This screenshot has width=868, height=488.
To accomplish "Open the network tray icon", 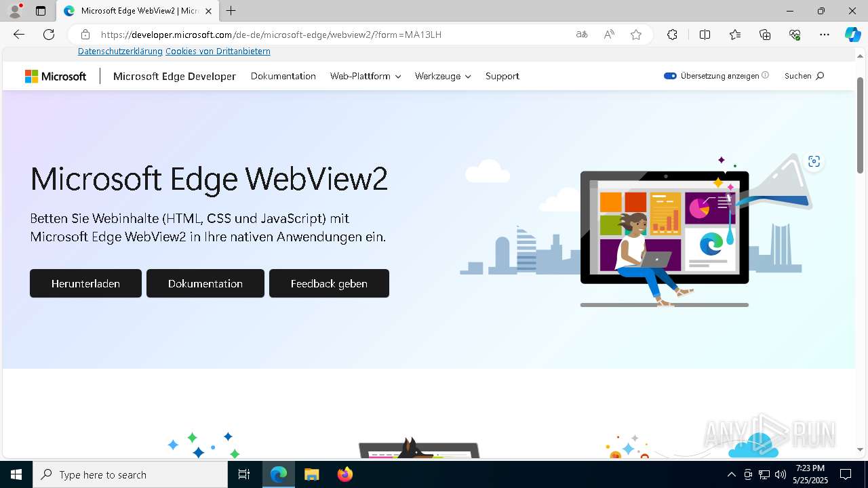I will [x=764, y=474].
